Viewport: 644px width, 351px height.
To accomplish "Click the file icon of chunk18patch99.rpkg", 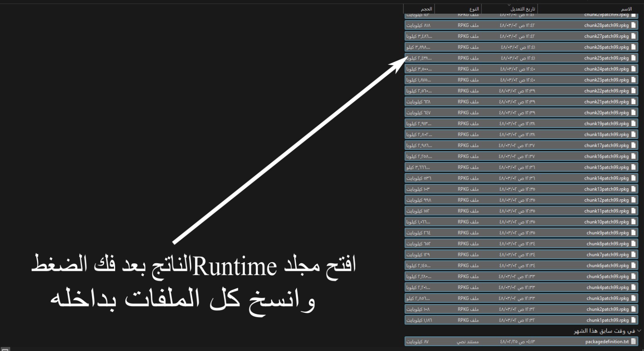I will coord(634,134).
